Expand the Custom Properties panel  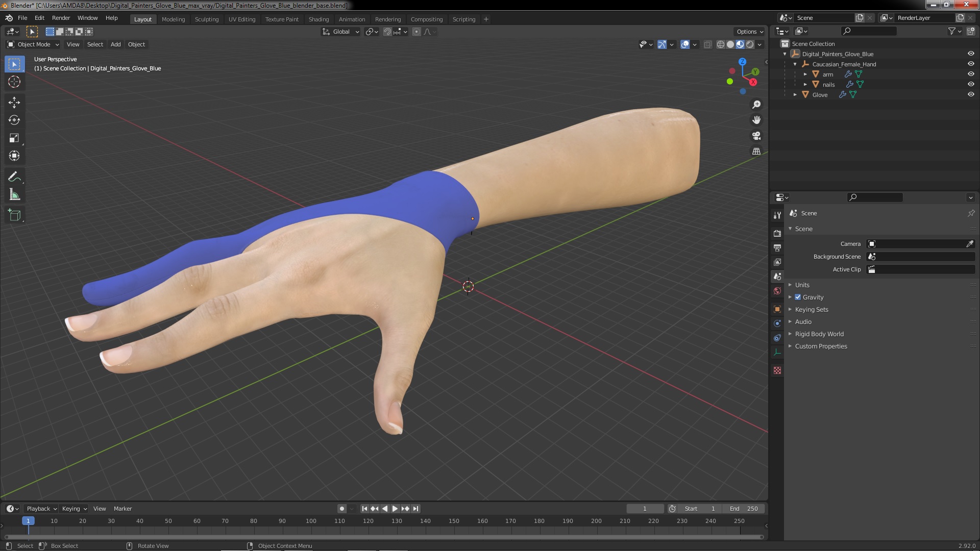(821, 346)
